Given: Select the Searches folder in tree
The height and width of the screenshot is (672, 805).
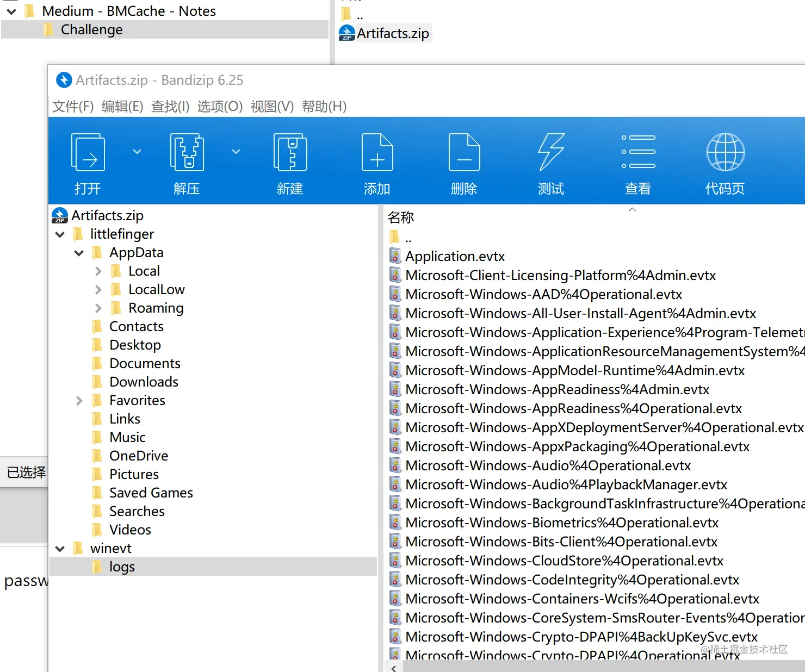Looking at the screenshot, I should click(x=137, y=512).
